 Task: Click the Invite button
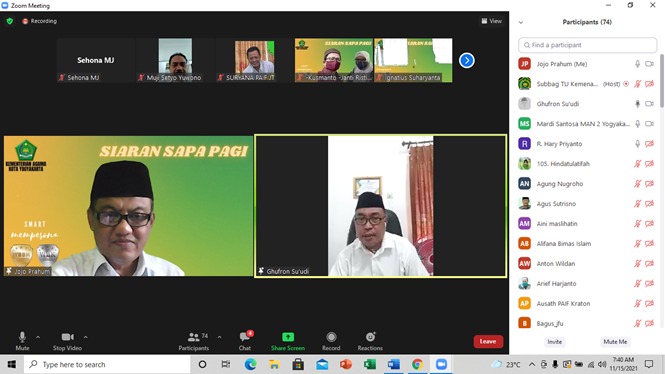coord(554,341)
